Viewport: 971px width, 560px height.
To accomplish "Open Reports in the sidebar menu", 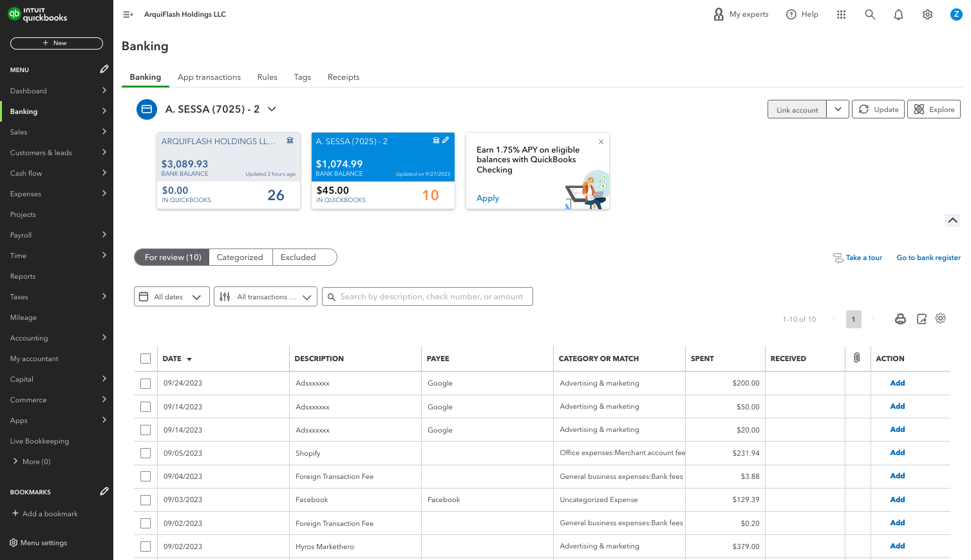I will (23, 276).
